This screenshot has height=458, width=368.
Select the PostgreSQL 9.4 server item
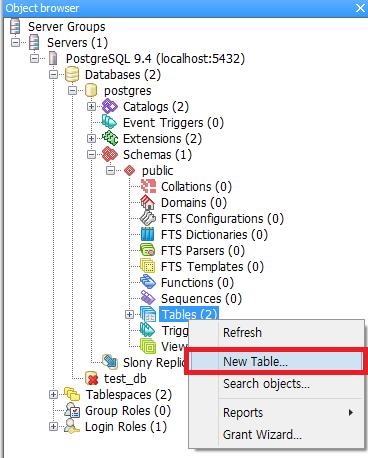(155, 59)
